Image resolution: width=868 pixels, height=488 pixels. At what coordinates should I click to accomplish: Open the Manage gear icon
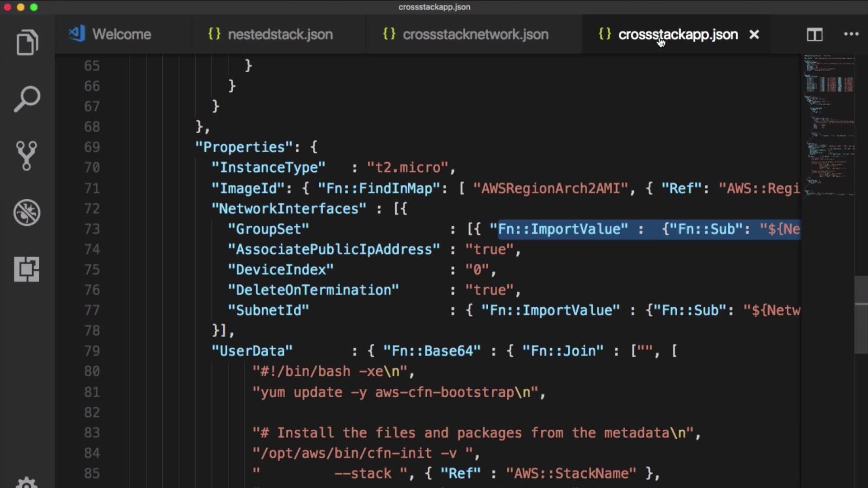(x=27, y=483)
